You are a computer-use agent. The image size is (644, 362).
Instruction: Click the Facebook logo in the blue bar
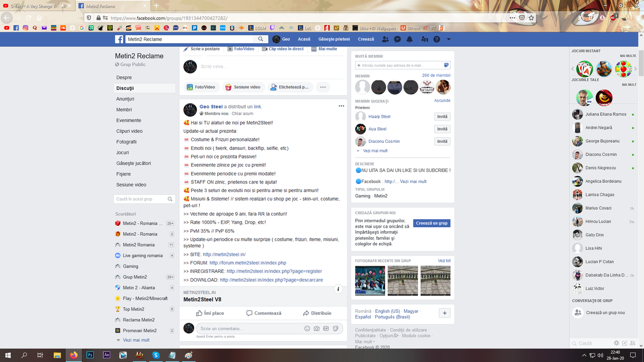(119, 39)
